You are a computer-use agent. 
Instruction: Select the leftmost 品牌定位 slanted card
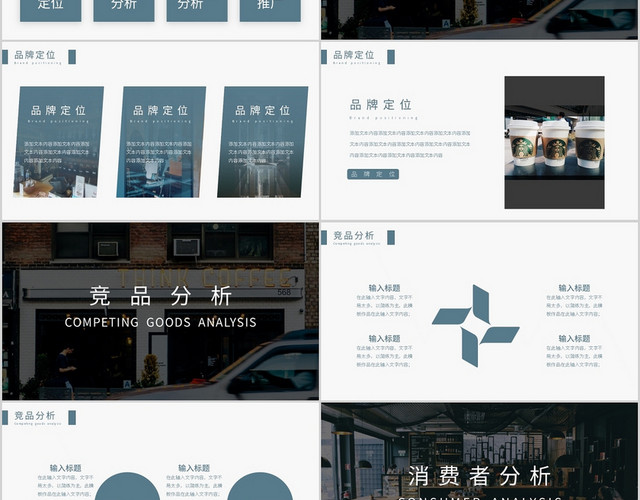tap(58, 142)
